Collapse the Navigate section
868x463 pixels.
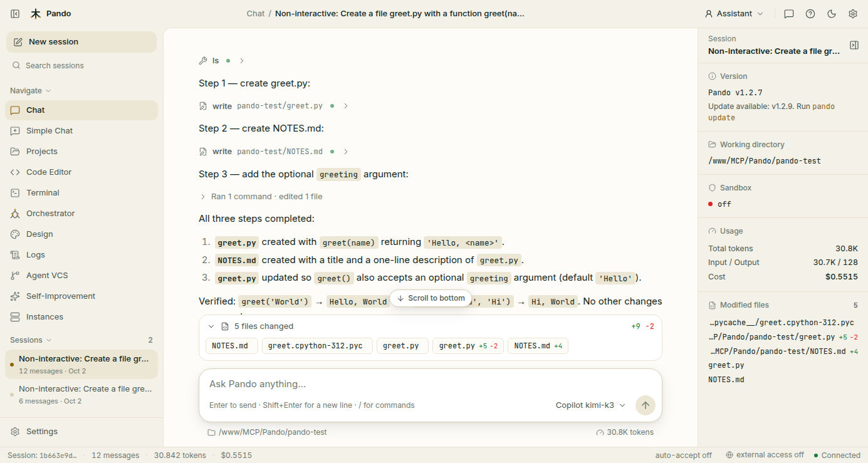31,91
